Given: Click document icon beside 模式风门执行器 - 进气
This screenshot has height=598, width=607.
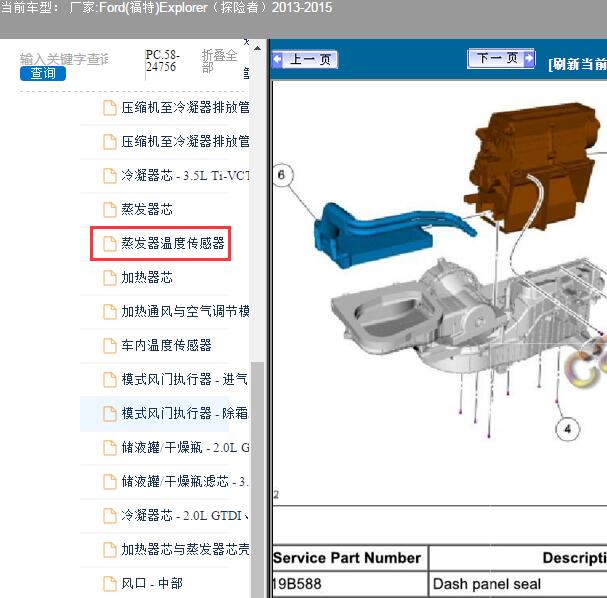Looking at the screenshot, I should [110, 380].
